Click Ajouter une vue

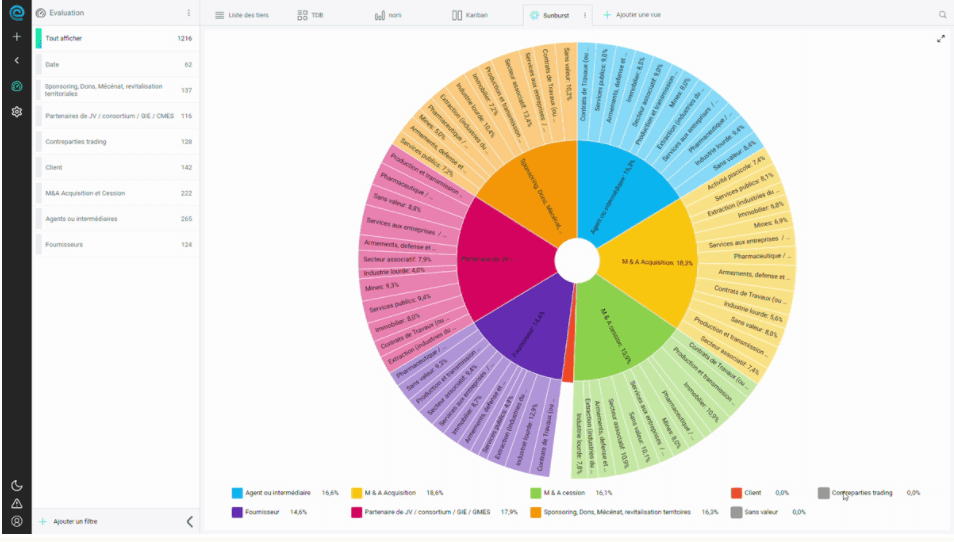[632, 15]
